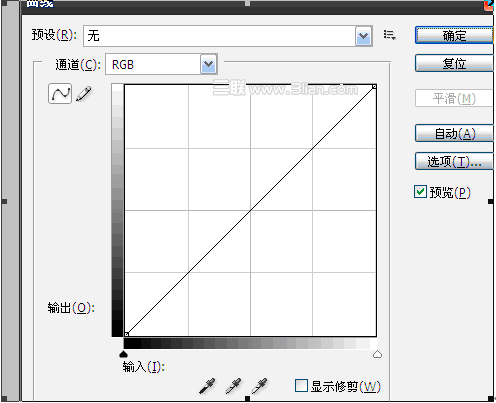496x403 pixels.
Task: Select the curve point editing tool
Action: pos(60,94)
